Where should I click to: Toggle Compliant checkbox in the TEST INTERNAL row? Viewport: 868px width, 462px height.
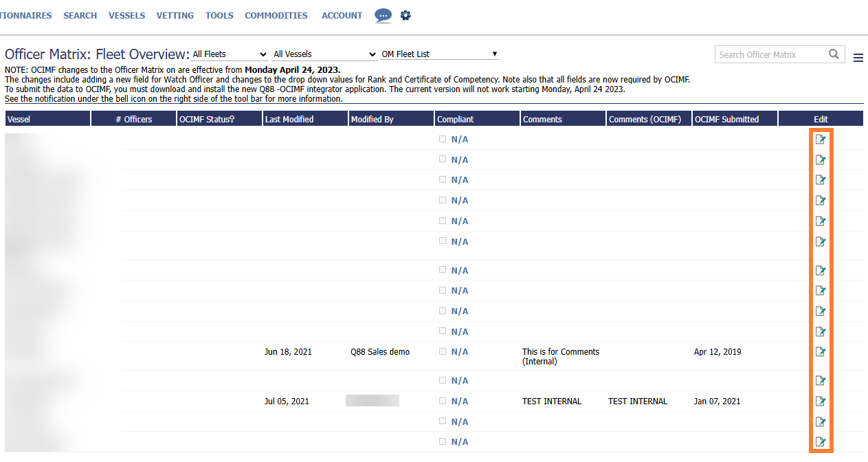(443, 401)
